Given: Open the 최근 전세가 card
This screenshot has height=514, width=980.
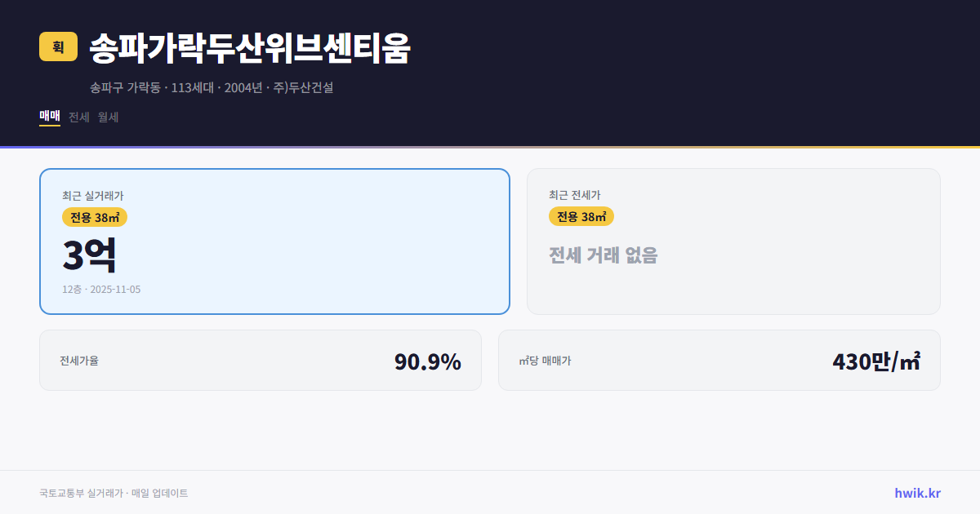Looking at the screenshot, I should pos(733,241).
